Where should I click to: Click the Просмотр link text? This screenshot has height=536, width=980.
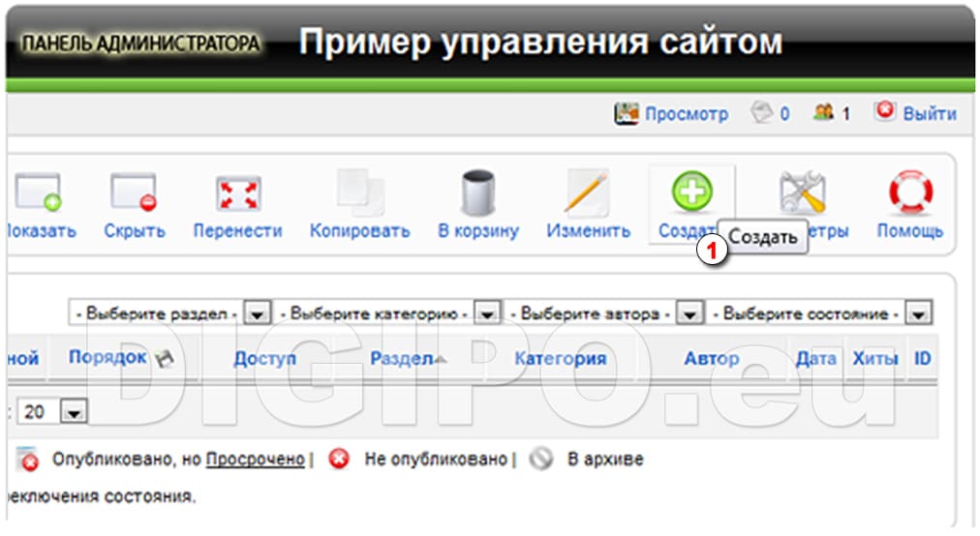pos(687,114)
